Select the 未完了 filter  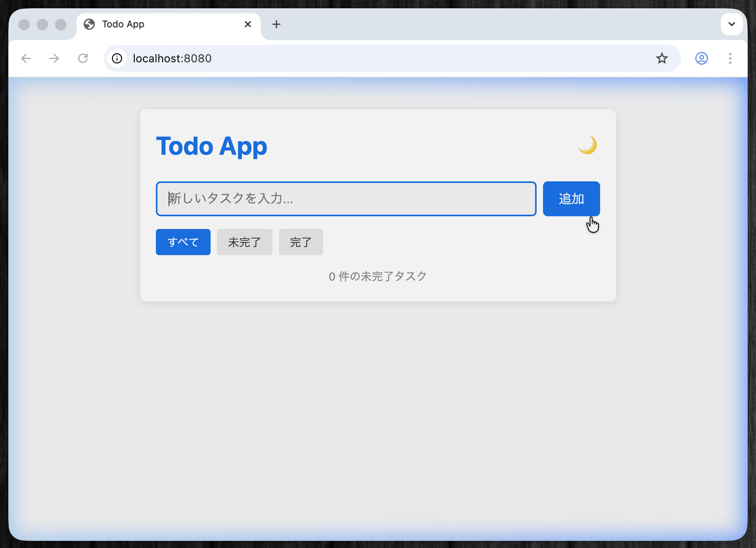click(244, 242)
